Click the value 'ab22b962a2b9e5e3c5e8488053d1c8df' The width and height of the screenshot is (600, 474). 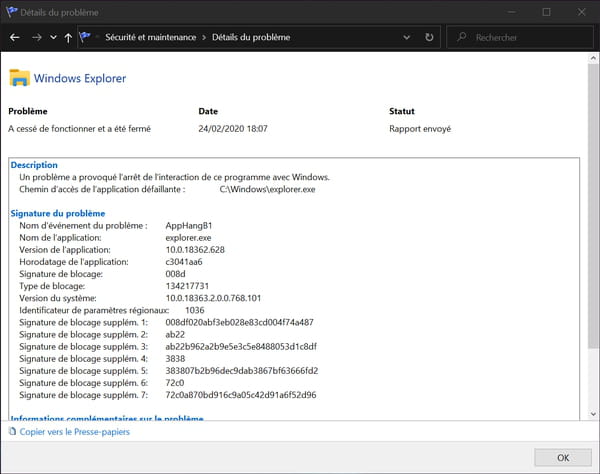[x=241, y=347]
